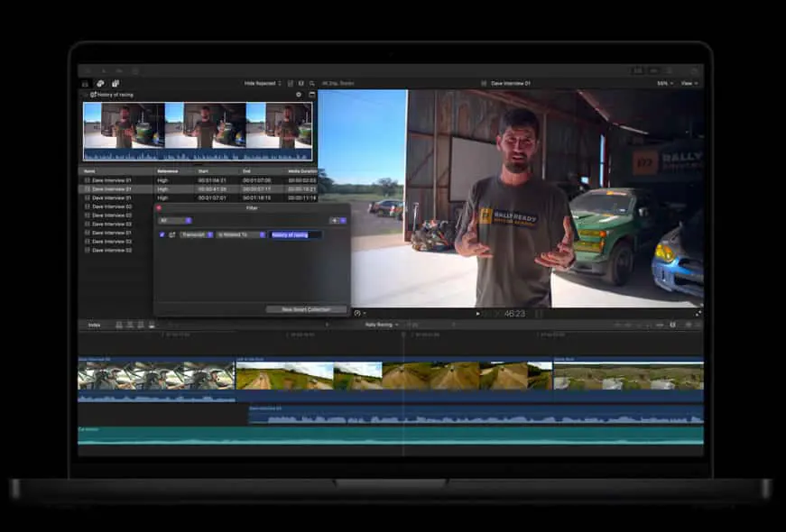The image size is (786, 532).
Task: Select the highlighted Dave Interview 01 row
Action: (x=198, y=189)
